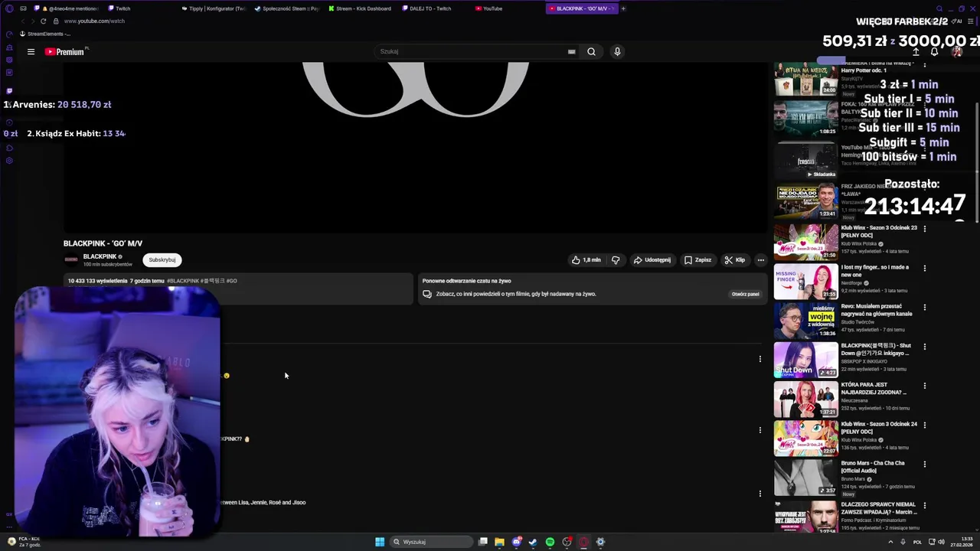Open Opera GX in the taskbar
980x551 pixels.
[583, 542]
